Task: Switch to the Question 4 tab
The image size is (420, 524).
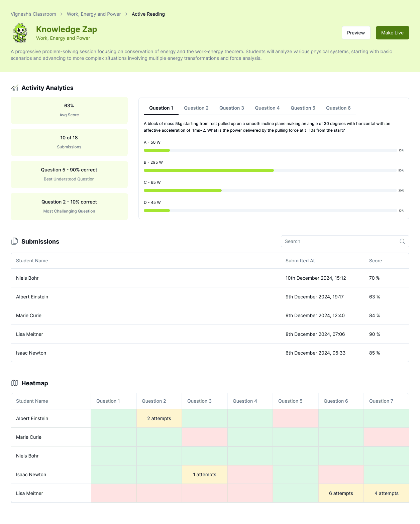Action: [x=267, y=108]
